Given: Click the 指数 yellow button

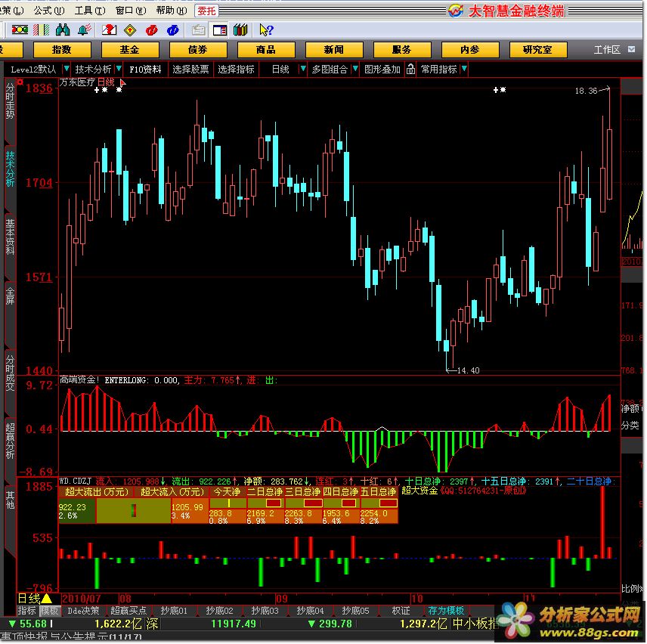Looking at the screenshot, I should click(62, 49).
